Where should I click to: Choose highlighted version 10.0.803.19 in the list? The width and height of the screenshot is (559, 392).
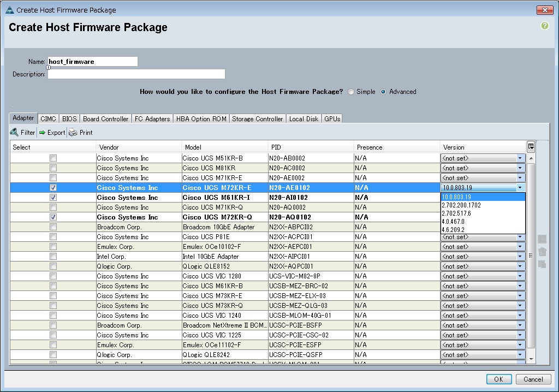point(483,197)
